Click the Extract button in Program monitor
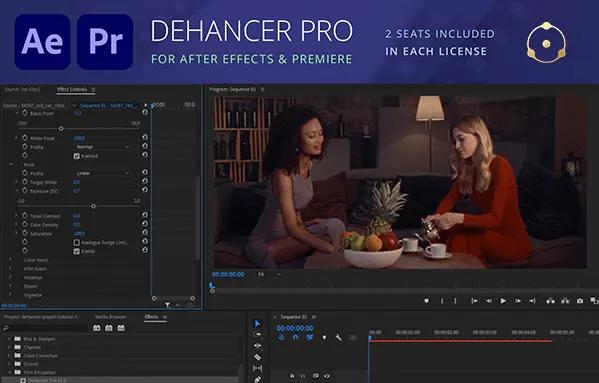599x383 pixels. [x=565, y=301]
